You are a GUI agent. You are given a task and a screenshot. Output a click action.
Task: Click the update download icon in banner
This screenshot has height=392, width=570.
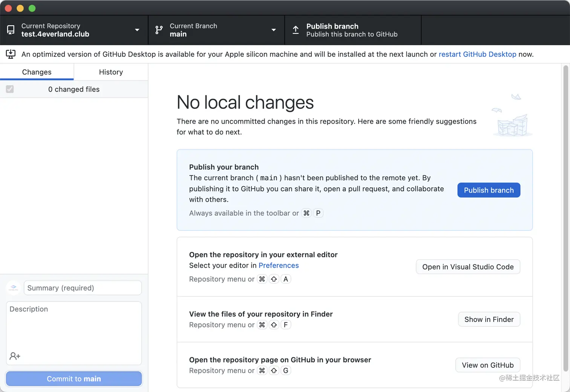pos(11,54)
